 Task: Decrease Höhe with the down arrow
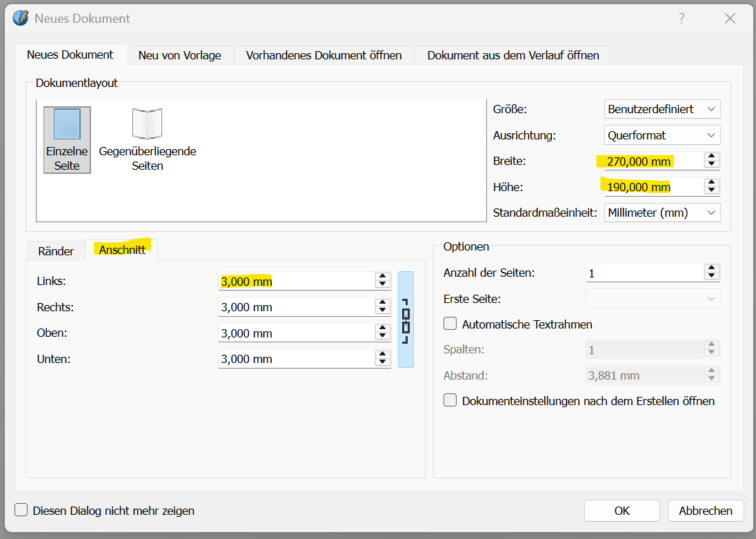(x=711, y=190)
